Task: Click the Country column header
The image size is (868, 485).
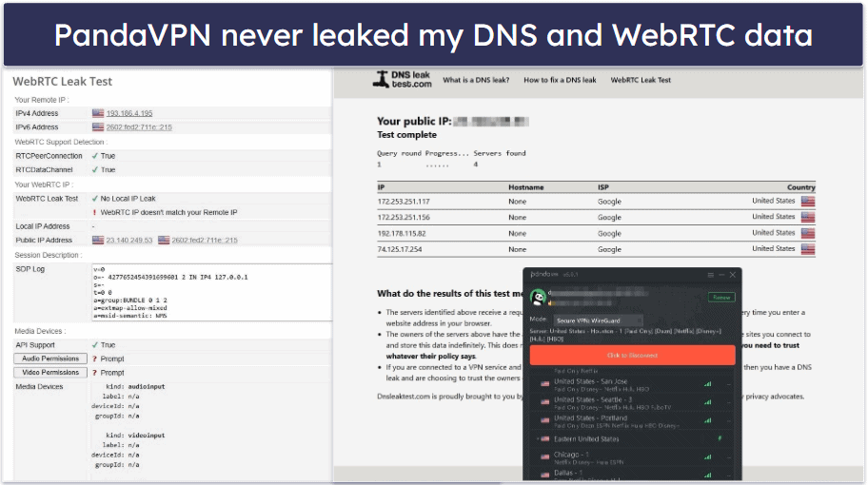Action: click(x=800, y=187)
